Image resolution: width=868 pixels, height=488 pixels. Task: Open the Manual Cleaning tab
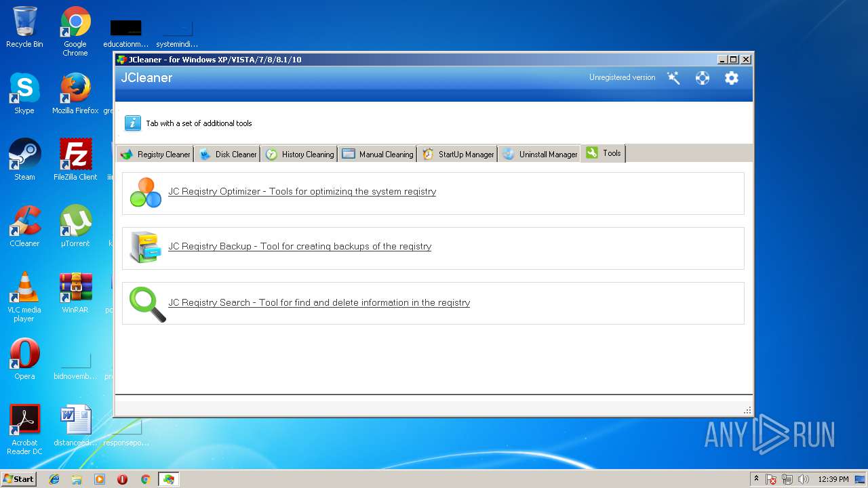(378, 154)
